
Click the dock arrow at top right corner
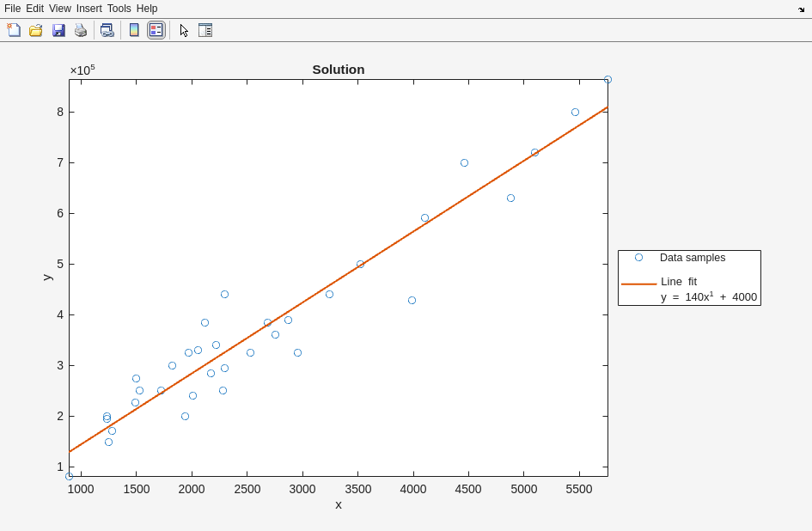(801, 9)
